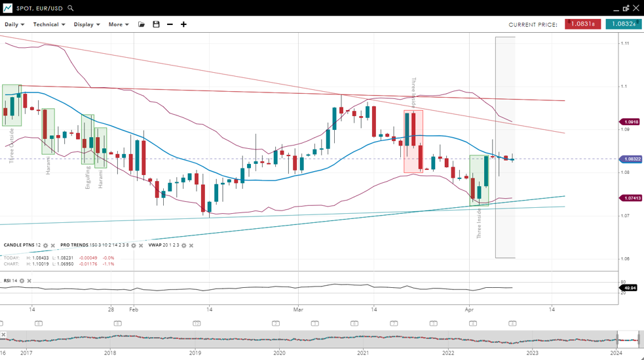Click the symbol search magnifier icon

[x=71, y=9]
